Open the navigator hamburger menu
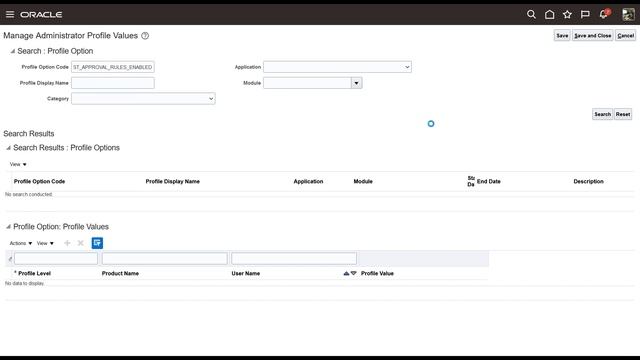Viewport: 640px width, 360px height. pos(10,14)
